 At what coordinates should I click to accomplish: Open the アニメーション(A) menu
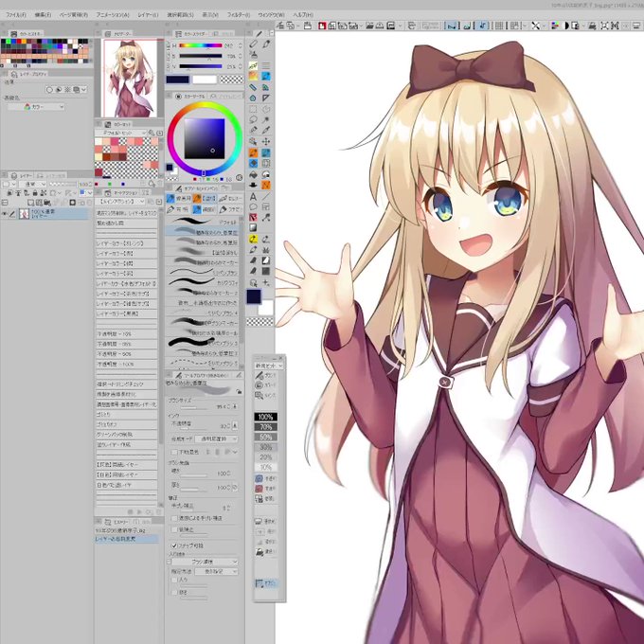tap(113, 15)
